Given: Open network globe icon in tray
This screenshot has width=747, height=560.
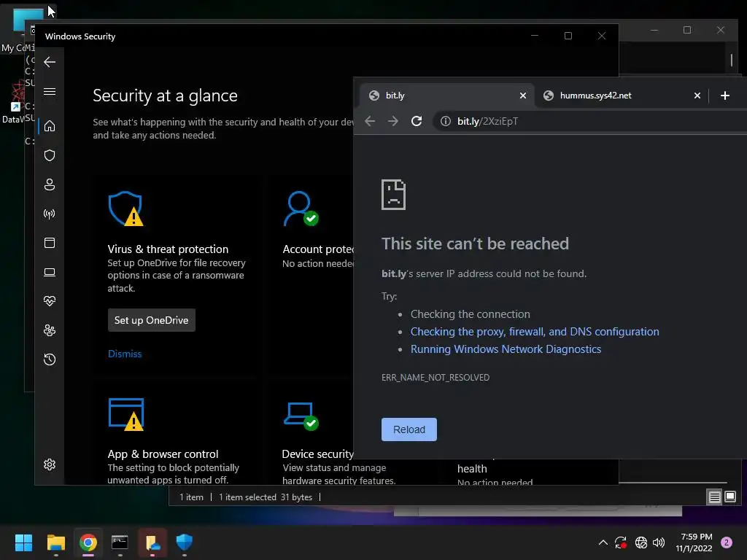Looking at the screenshot, I should pyautogui.click(x=640, y=542).
